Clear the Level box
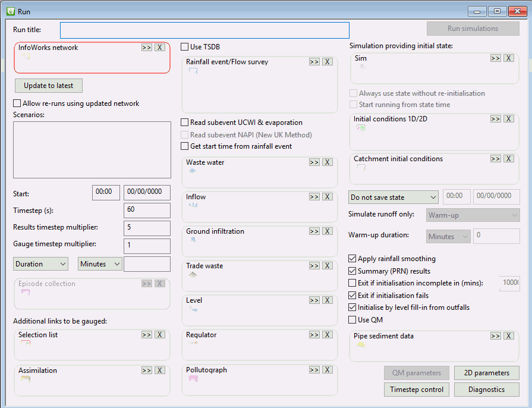Screen dimensions: 532x408 pyautogui.click(x=328, y=300)
